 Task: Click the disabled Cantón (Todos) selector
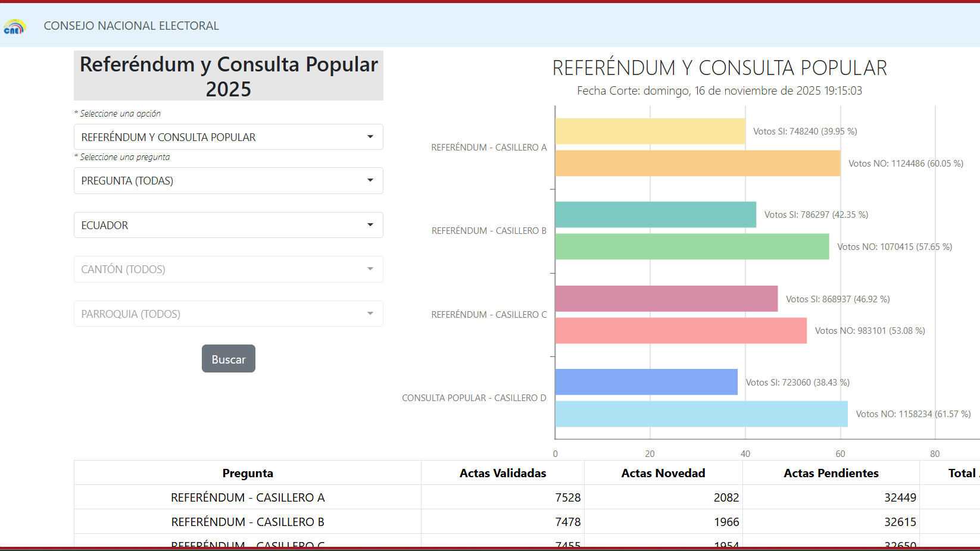(228, 269)
